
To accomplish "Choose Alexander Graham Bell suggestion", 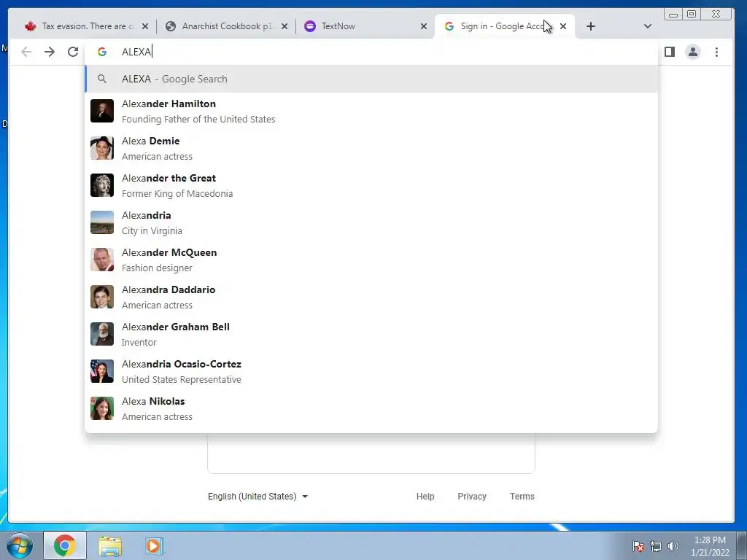I will click(x=371, y=334).
